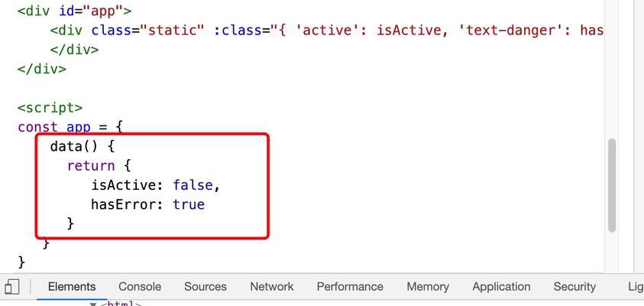The image size is (644, 306).
Task: Select the Network tab
Action: (272, 287)
